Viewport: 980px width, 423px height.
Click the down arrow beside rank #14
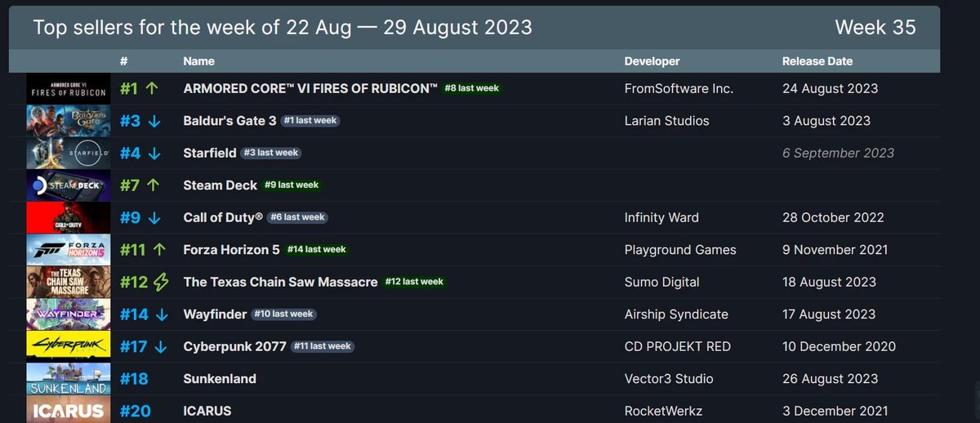click(x=162, y=314)
